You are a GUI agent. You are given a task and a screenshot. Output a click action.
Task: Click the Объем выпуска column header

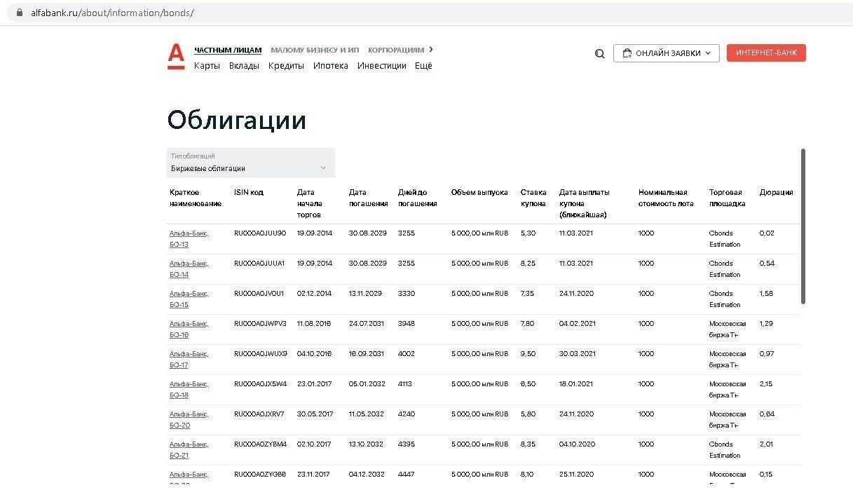(479, 192)
